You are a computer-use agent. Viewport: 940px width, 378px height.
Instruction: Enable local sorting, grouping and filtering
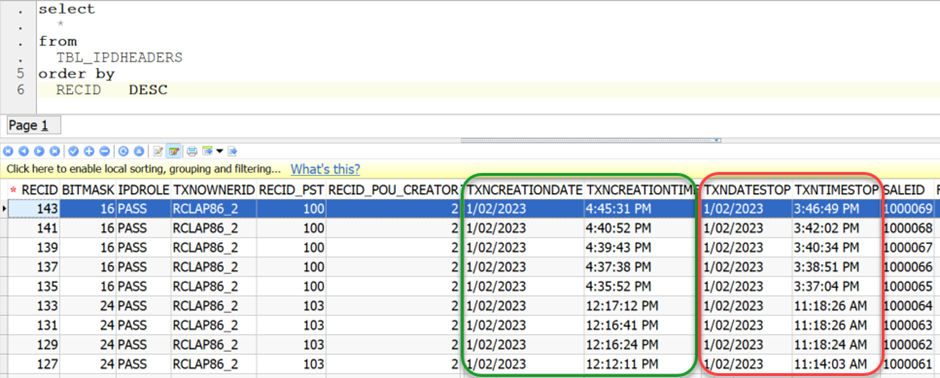[143, 169]
